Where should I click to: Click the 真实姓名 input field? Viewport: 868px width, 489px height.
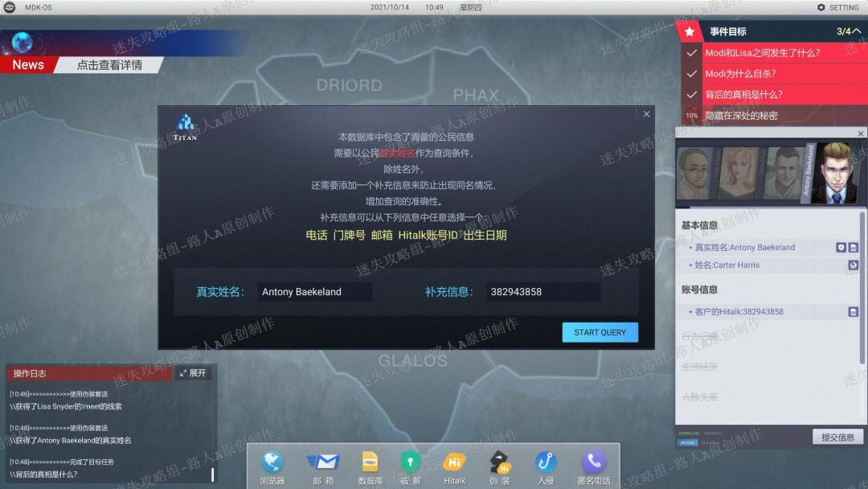click(314, 292)
